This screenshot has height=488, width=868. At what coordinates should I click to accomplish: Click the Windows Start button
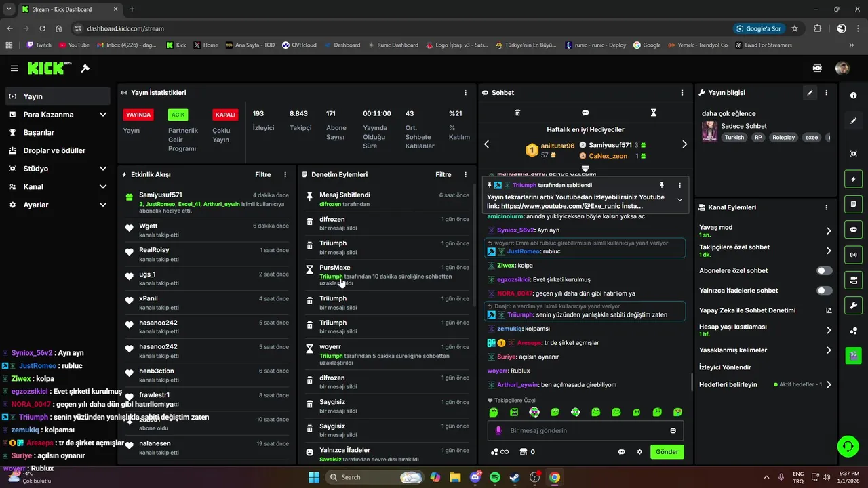pos(314,477)
